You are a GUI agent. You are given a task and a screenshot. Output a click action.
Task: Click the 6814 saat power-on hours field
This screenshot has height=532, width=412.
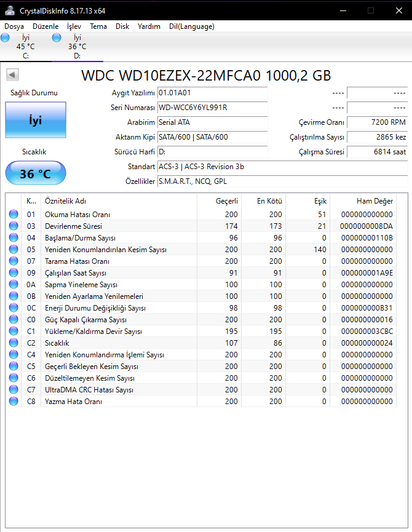(377, 152)
